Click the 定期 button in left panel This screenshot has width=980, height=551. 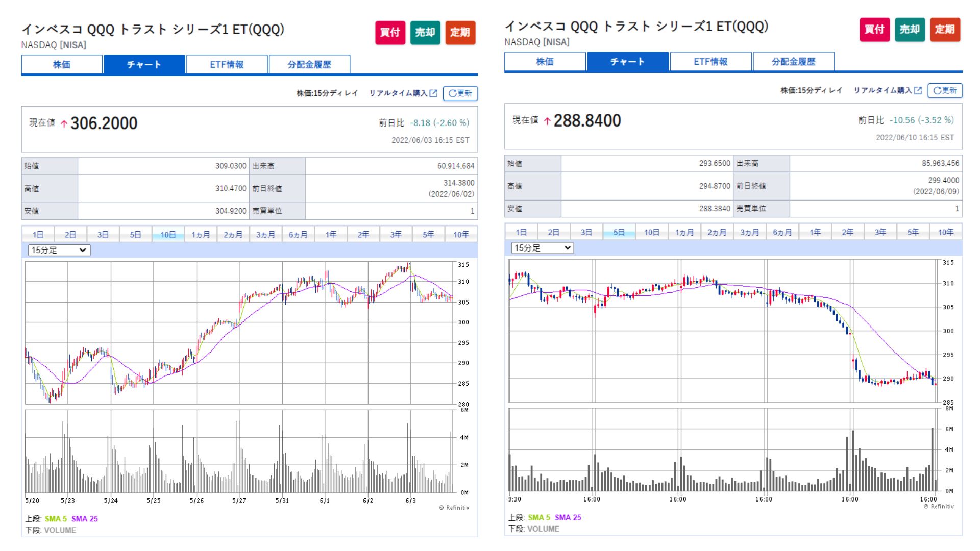460,32
